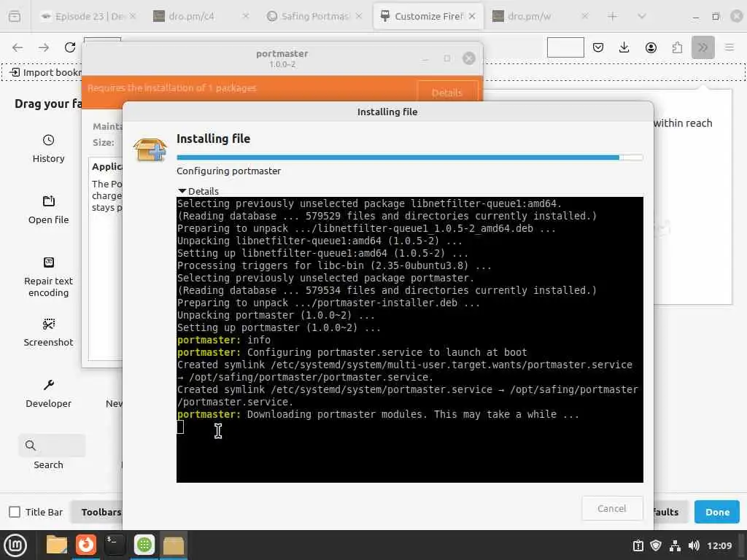Switch to the dro.pm/w tab
Screen dimensions: 747x560
tap(539, 16)
